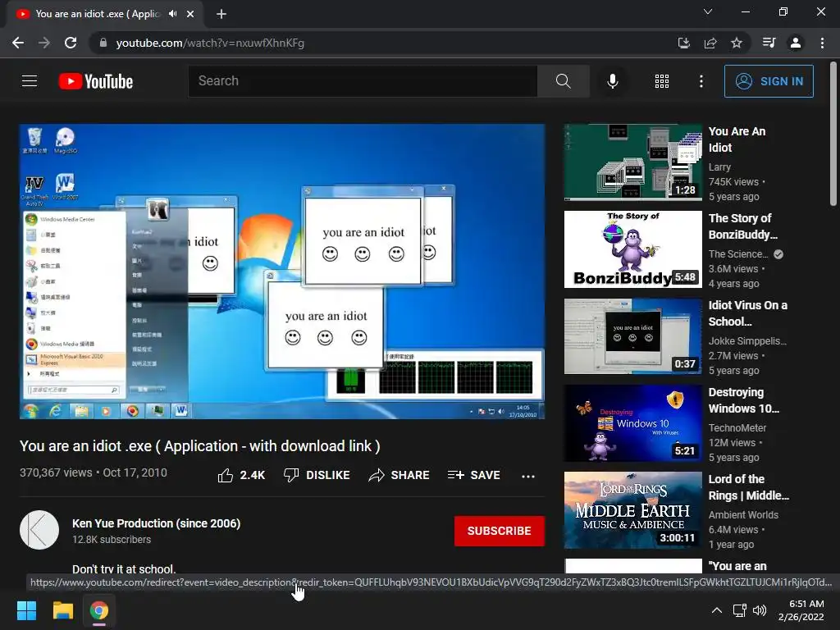840x630 pixels.
Task: Click the address bar URL
Action: (x=210, y=43)
